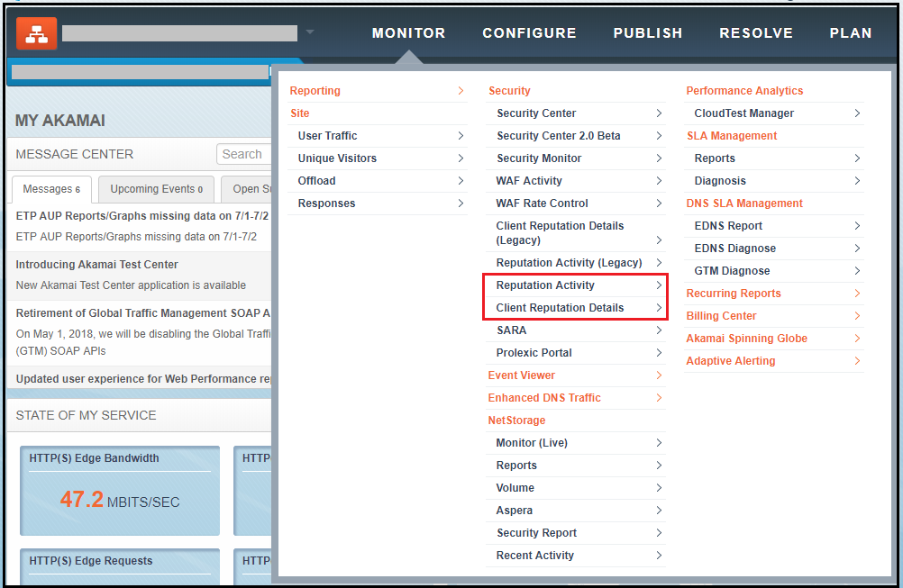Select the RESOLVE menu item
903x588 pixels.
pos(755,33)
